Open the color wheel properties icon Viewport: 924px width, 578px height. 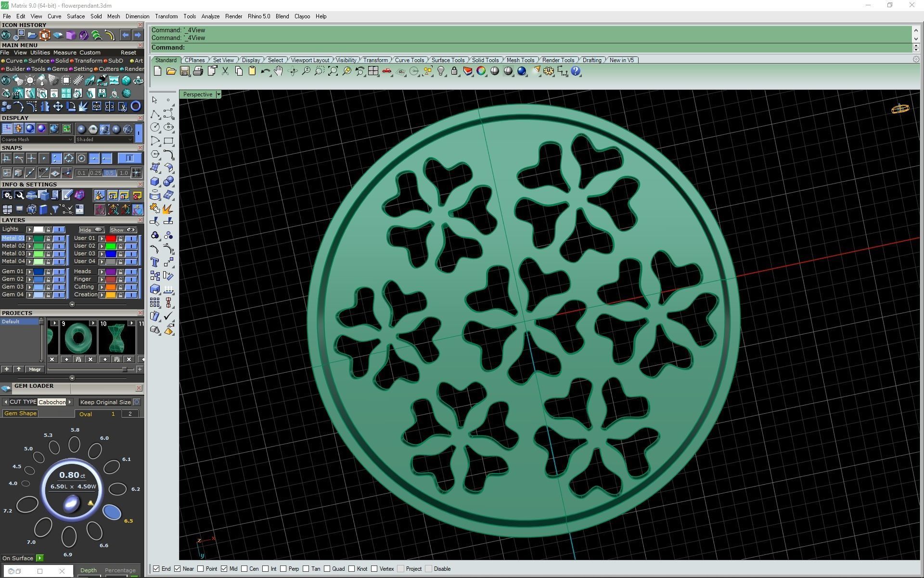coord(481,71)
